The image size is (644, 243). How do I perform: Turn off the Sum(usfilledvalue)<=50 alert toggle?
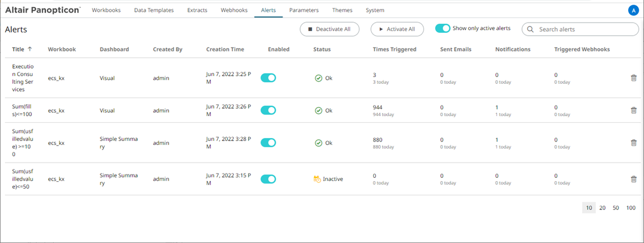pos(268,179)
